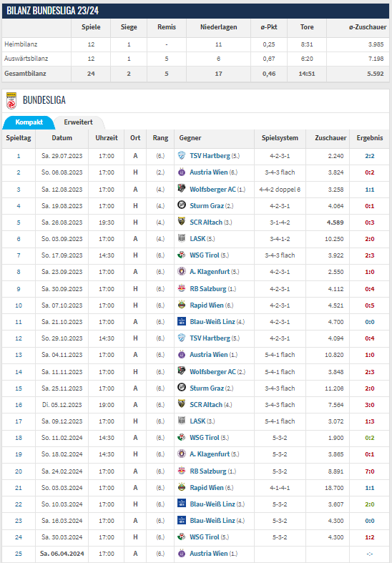The image size is (392, 563).
Task: Click Rapid Wien crest on matchday 10
Action: [x=182, y=305]
